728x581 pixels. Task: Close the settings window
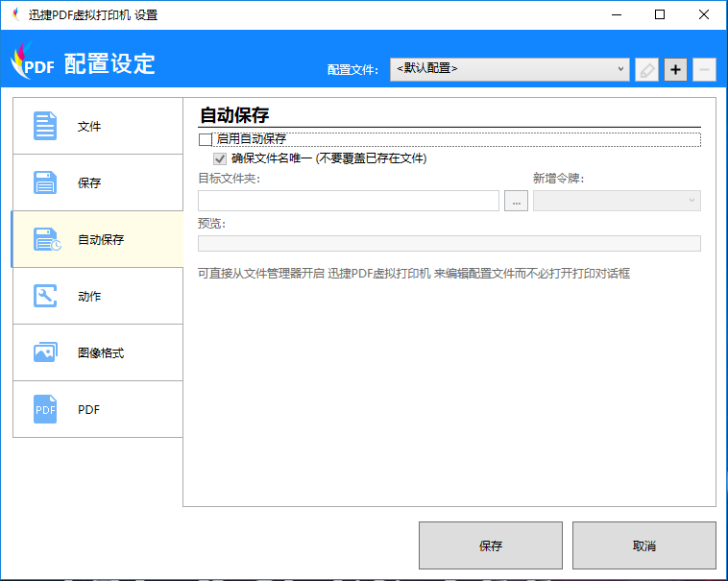[703, 14]
